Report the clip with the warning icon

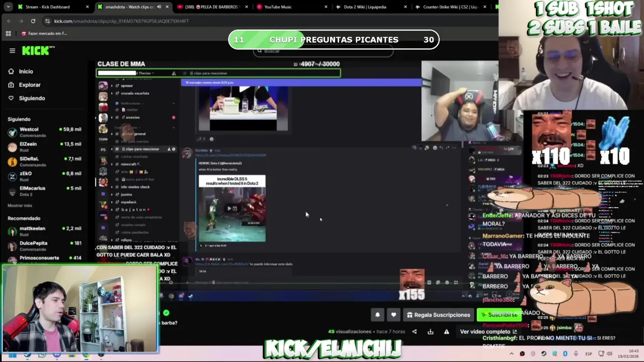pyautogui.click(x=446, y=332)
